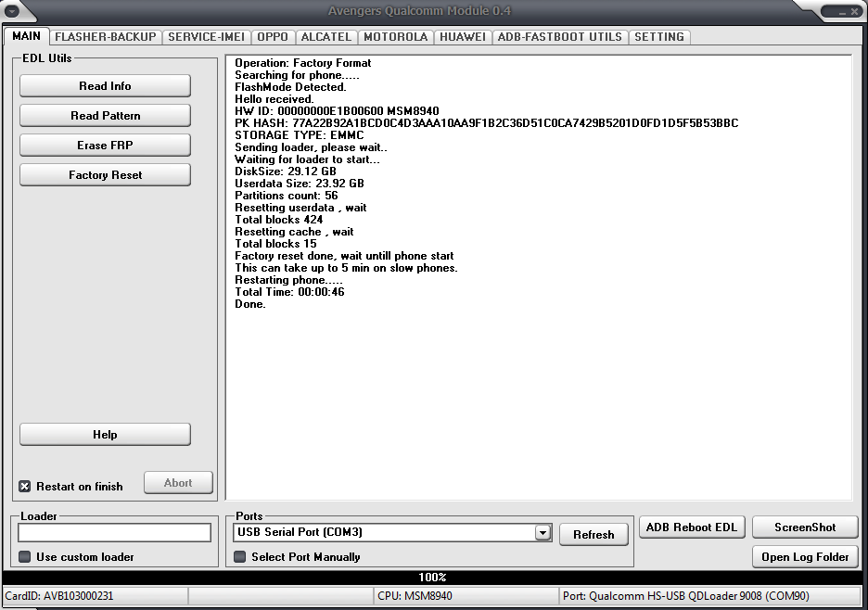Open the FLASHER-BACKUP tab

point(105,36)
